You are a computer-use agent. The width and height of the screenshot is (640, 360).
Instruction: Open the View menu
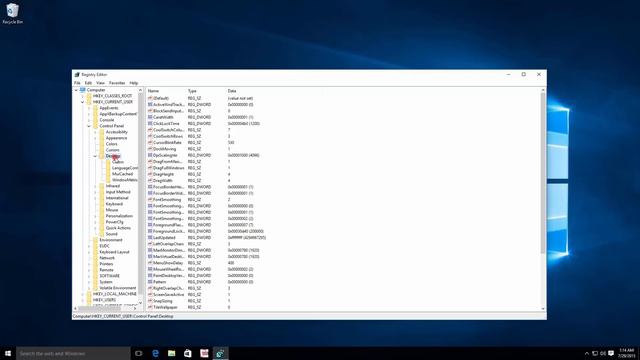100,83
